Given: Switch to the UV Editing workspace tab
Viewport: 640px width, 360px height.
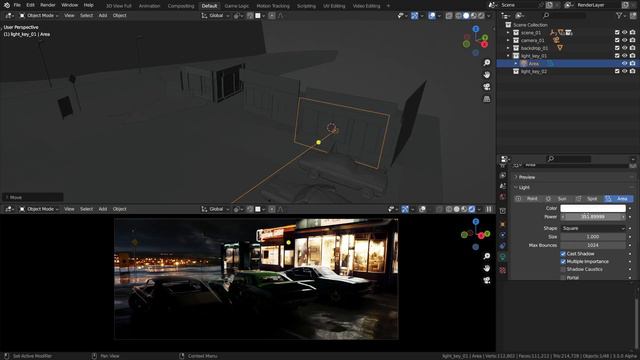Looking at the screenshot, I should pyautogui.click(x=334, y=6).
